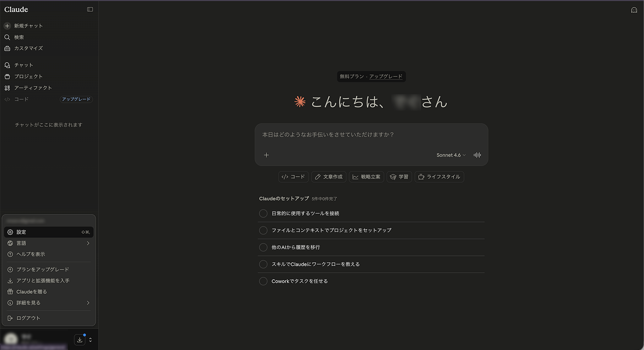Click the logout icon beside ログアウト
This screenshot has height=350, width=644.
point(10,318)
